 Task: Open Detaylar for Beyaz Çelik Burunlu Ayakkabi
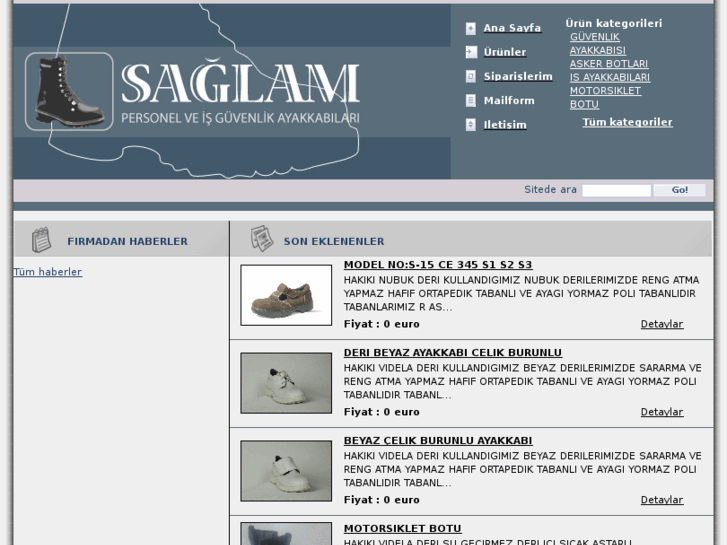click(662, 500)
